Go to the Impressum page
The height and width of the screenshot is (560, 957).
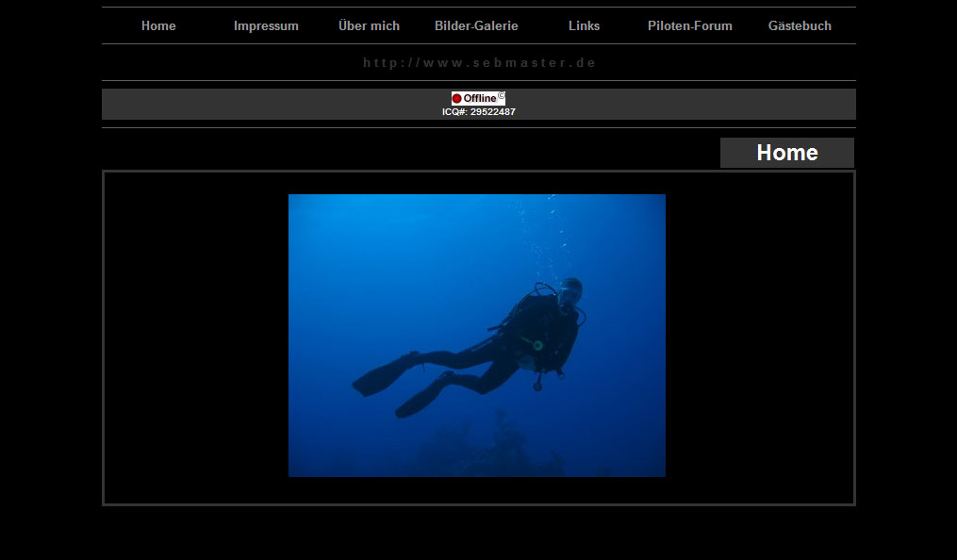266,26
